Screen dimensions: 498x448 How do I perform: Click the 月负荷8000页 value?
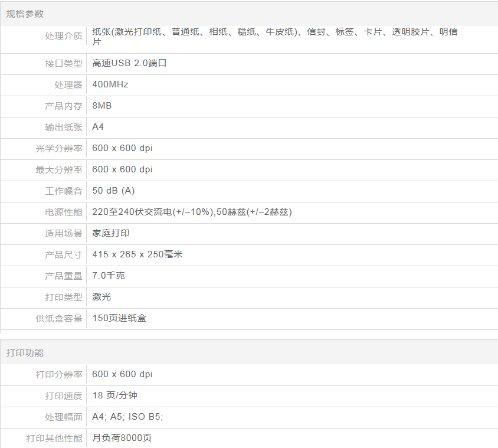pos(122,438)
